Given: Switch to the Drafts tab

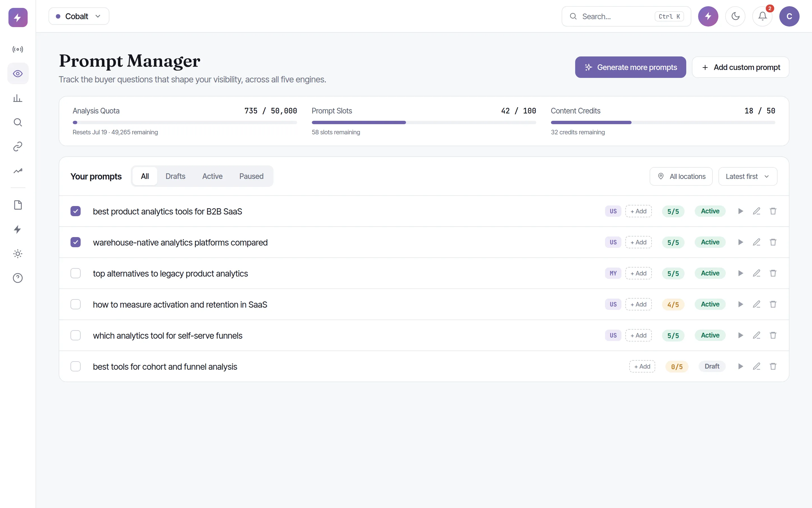Looking at the screenshot, I should (175, 176).
